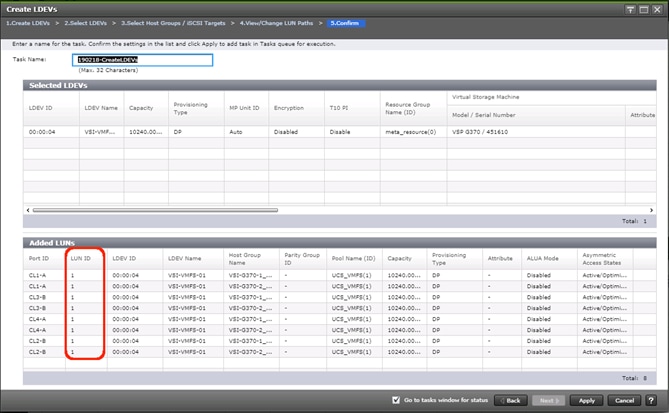
Task: Click the help question mark button
Action: click(651, 400)
